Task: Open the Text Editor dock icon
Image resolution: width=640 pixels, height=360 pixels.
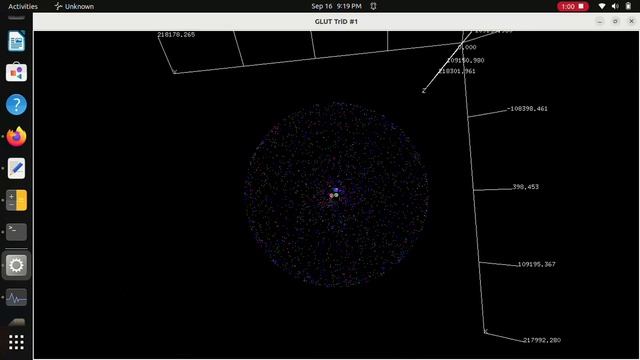Action: click(16, 168)
